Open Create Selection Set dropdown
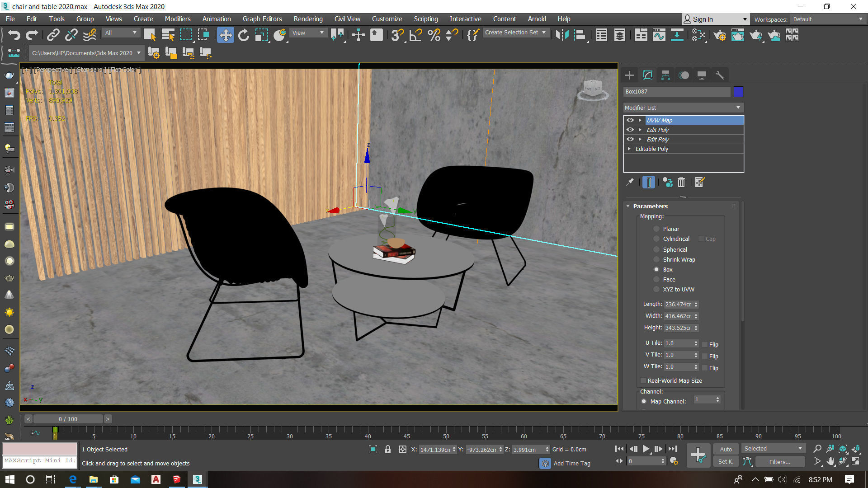This screenshot has width=868, height=488. coord(515,33)
